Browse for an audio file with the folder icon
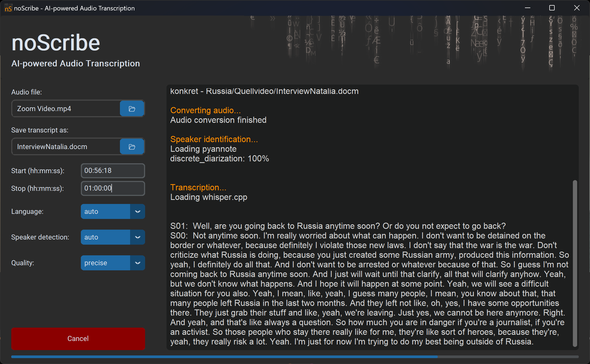Screen dimensions: 590x364 pyautogui.click(x=132, y=109)
